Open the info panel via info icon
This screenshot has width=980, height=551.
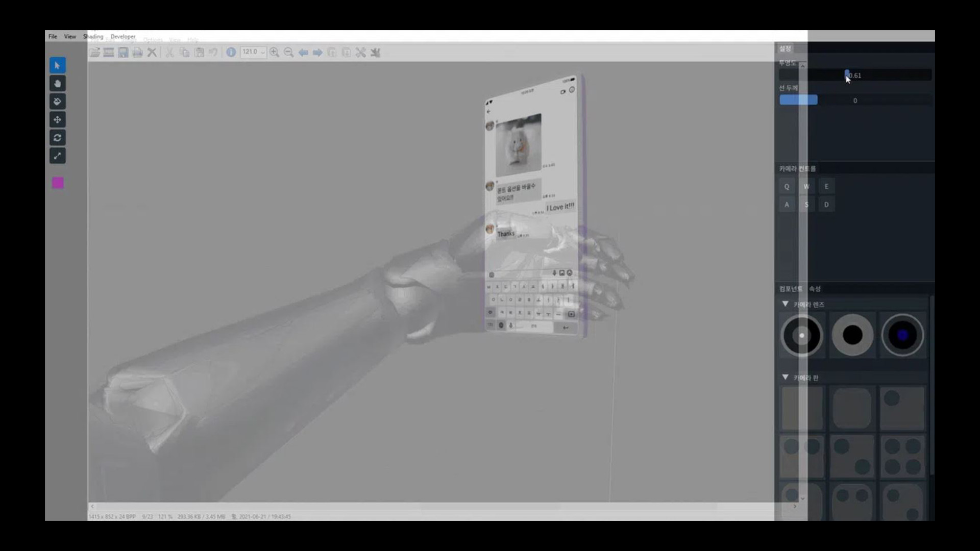click(x=231, y=52)
